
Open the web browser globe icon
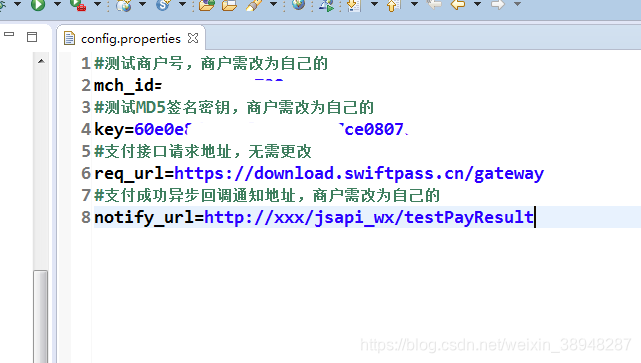pos(299,4)
